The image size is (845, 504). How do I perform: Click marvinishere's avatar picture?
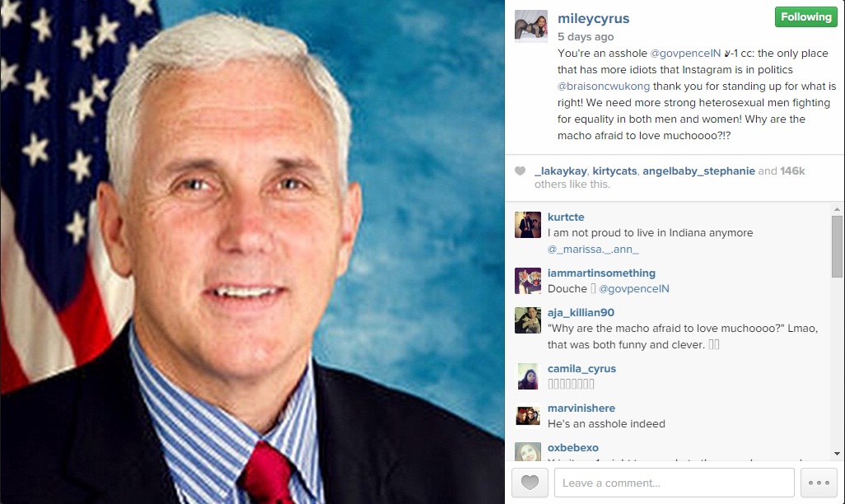coord(528,416)
